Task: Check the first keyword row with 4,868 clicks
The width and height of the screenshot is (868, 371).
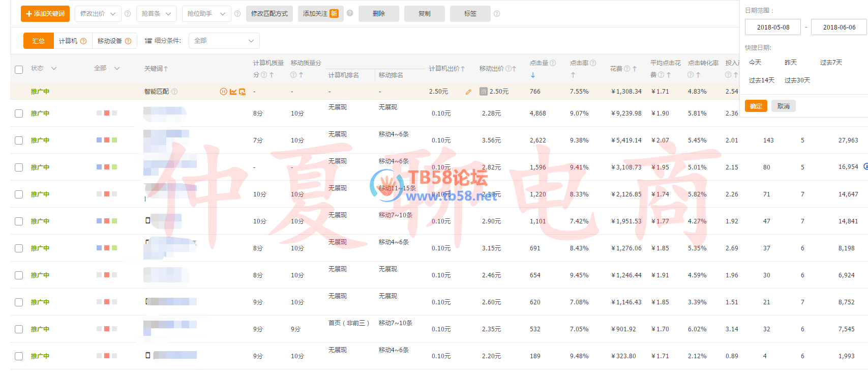Action: click(19, 113)
